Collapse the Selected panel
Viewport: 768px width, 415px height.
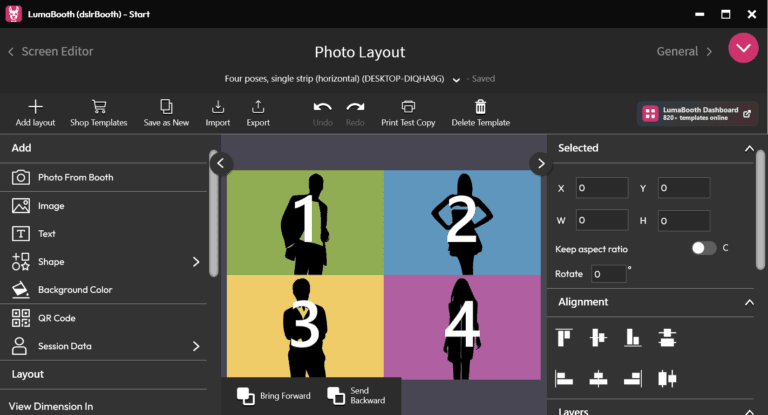(x=749, y=148)
